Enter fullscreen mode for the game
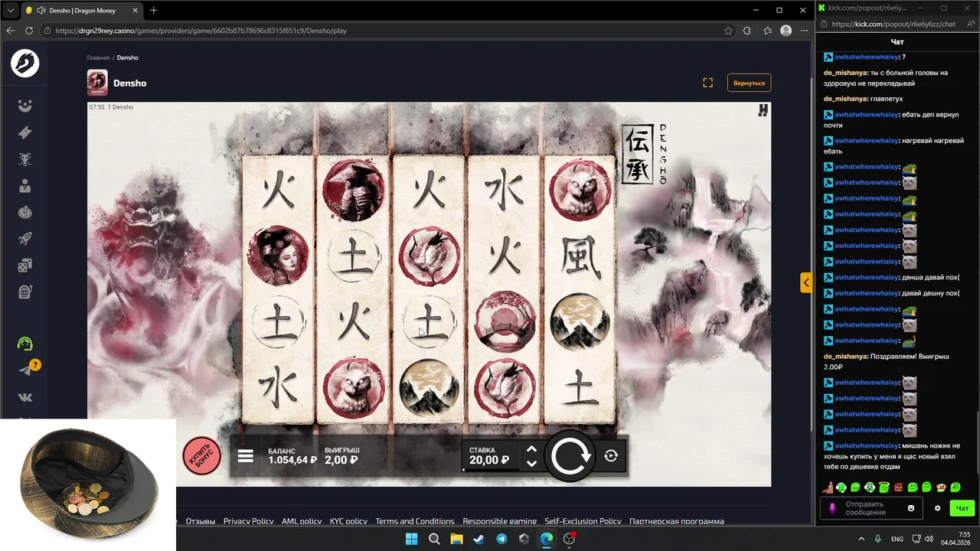Screen dimensions: 980x551 (707, 83)
